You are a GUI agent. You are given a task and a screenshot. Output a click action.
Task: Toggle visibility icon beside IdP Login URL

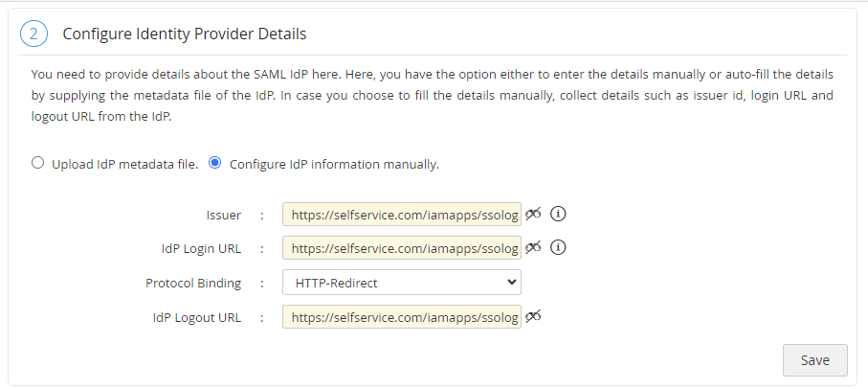coord(533,247)
